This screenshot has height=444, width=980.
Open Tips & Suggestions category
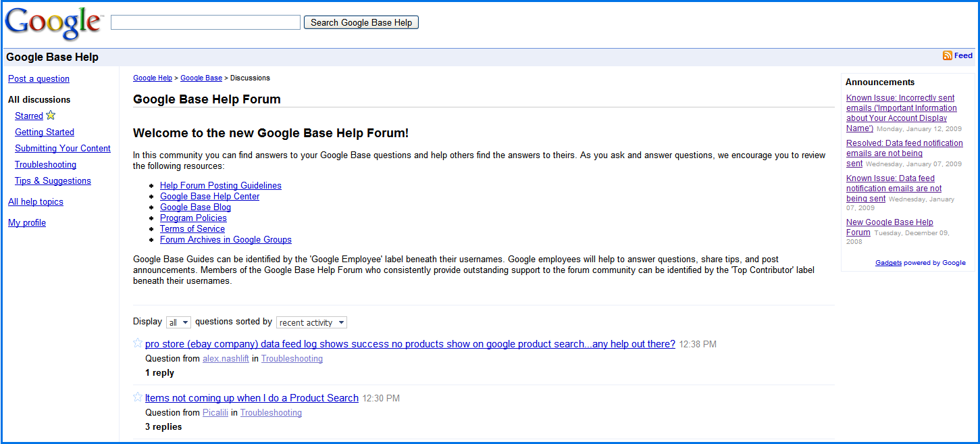53,181
